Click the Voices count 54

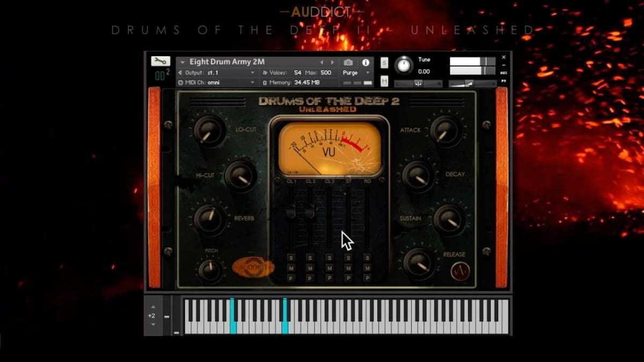pyautogui.click(x=297, y=72)
